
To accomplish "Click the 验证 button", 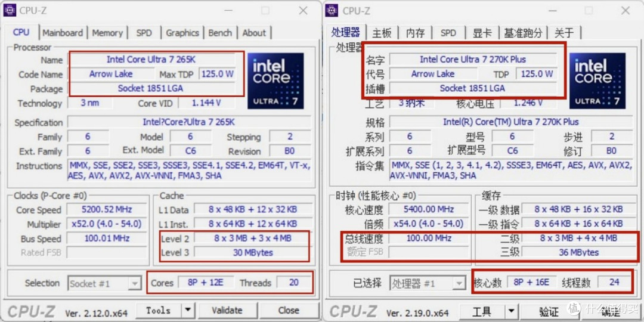I will coord(549,312).
